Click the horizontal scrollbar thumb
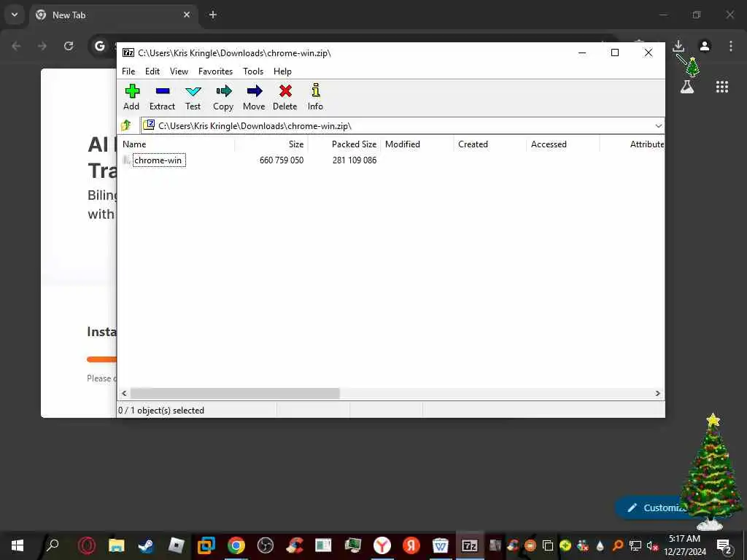This screenshot has width=747, height=560. tap(235, 393)
